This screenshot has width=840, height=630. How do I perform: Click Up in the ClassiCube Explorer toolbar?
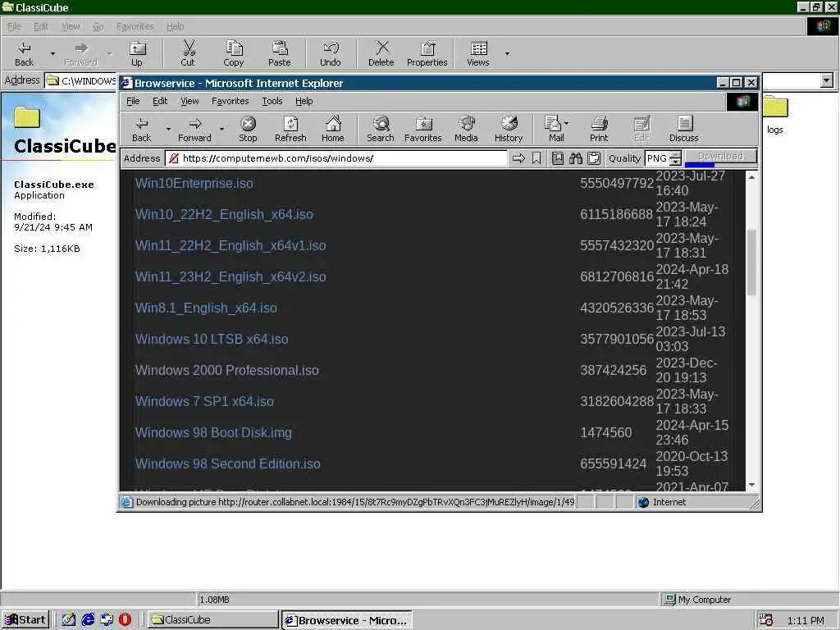[137, 53]
